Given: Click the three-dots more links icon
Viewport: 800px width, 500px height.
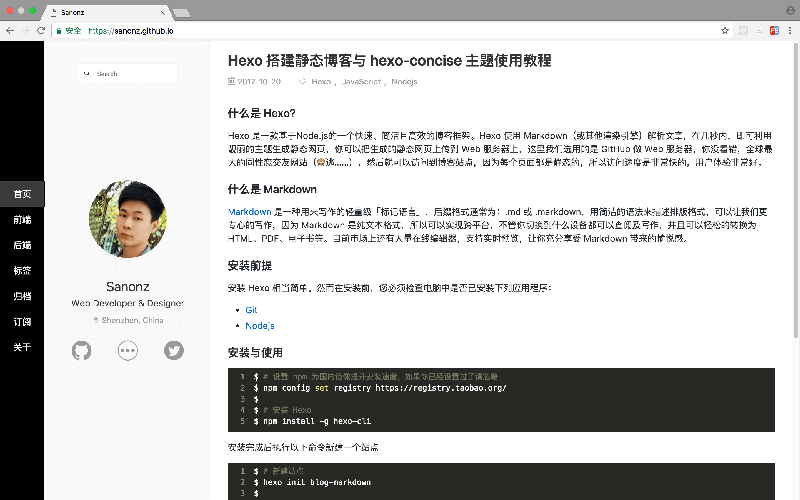Looking at the screenshot, I should click(128, 350).
